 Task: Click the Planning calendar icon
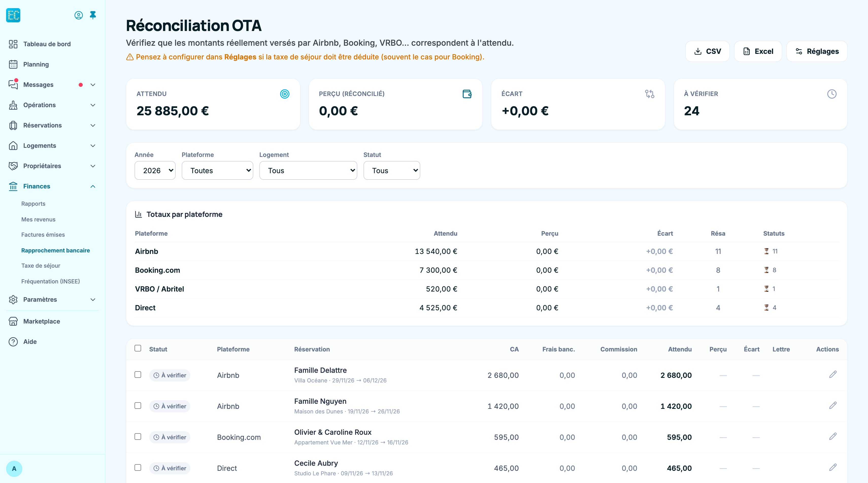click(x=13, y=65)
